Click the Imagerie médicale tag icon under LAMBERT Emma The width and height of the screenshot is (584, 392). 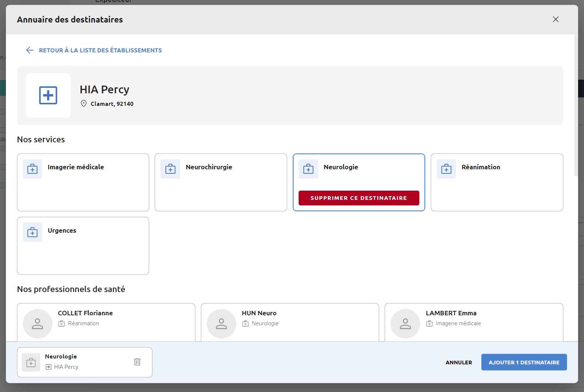pos(429,323)
